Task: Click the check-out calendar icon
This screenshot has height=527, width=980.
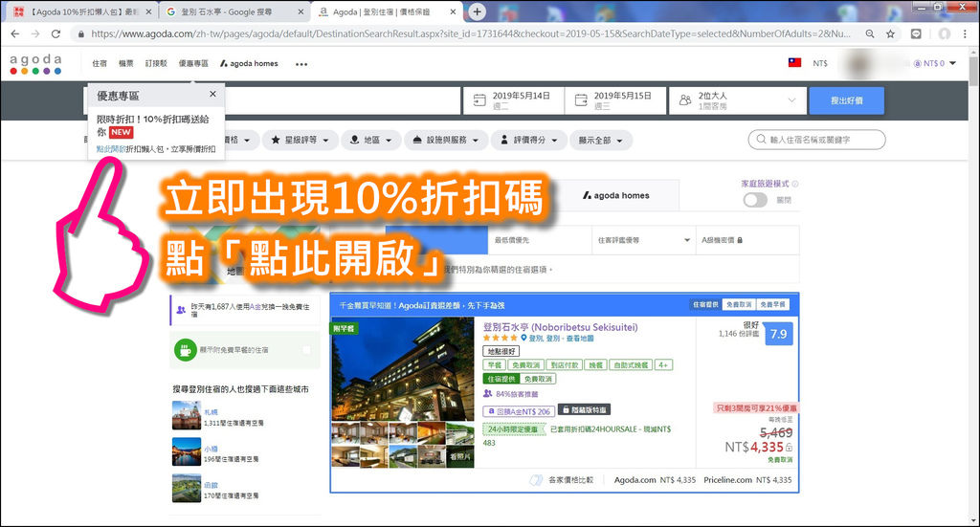Action: 581,99
